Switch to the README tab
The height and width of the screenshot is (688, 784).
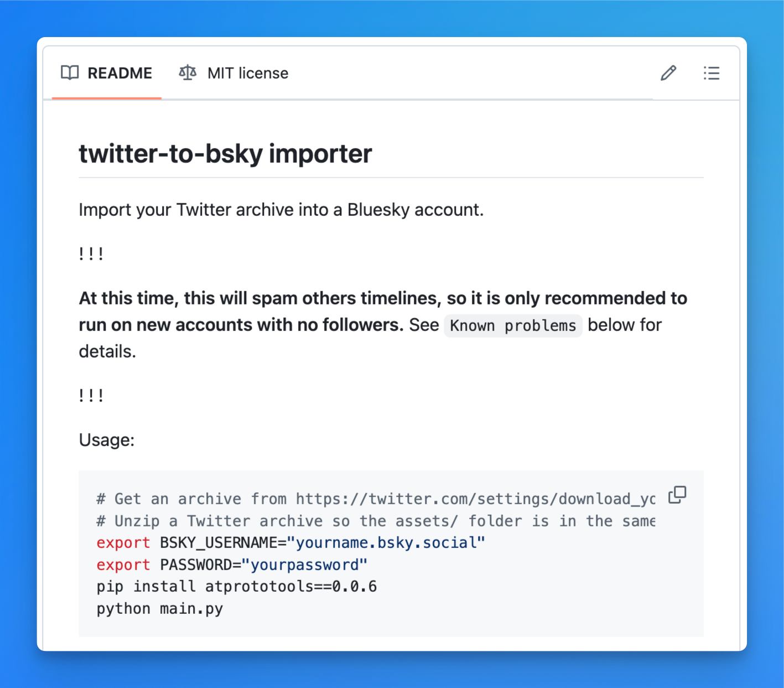(x=120, y=73)
